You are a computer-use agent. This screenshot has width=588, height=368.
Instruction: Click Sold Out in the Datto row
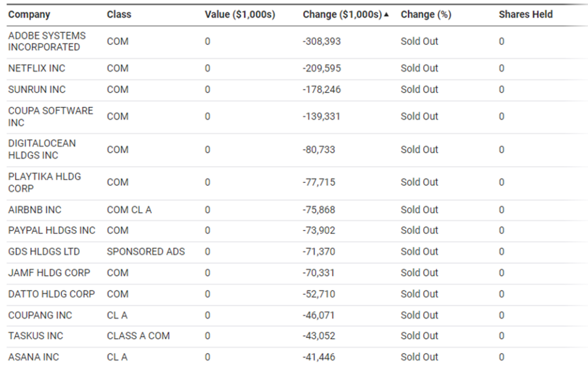point(419,294)
